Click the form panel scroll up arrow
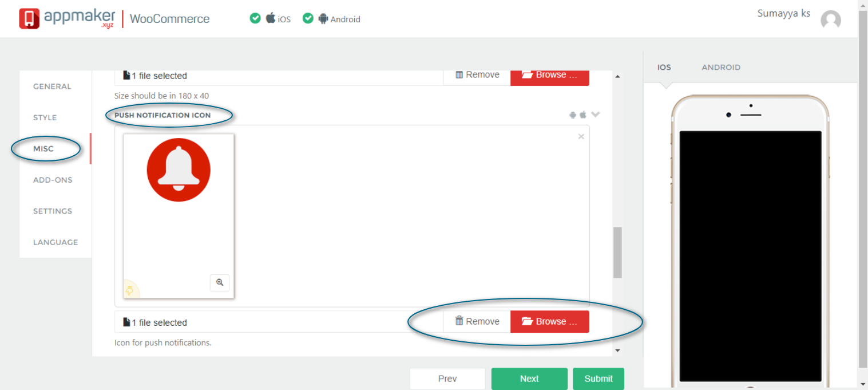 [x=617, y=76]
